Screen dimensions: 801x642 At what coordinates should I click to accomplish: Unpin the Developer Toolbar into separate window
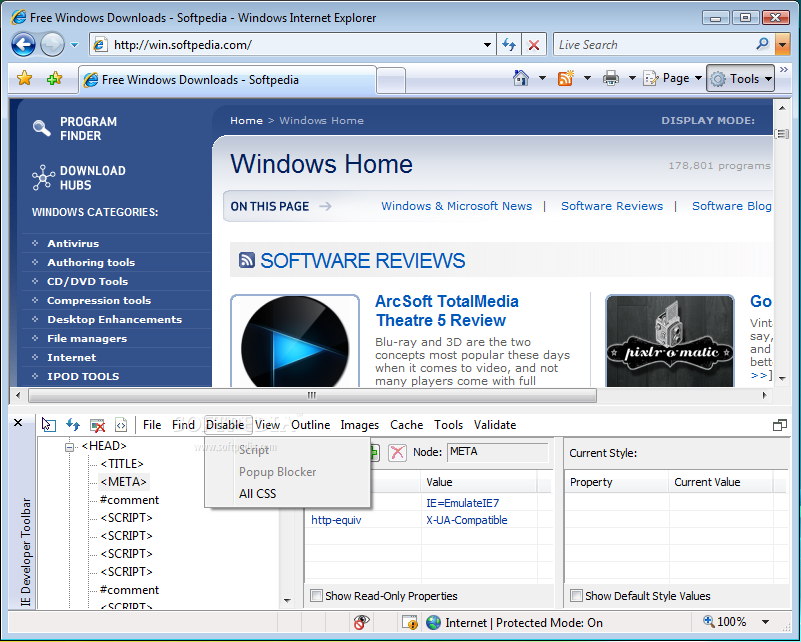pyautogui.click(x=780, y=425)
